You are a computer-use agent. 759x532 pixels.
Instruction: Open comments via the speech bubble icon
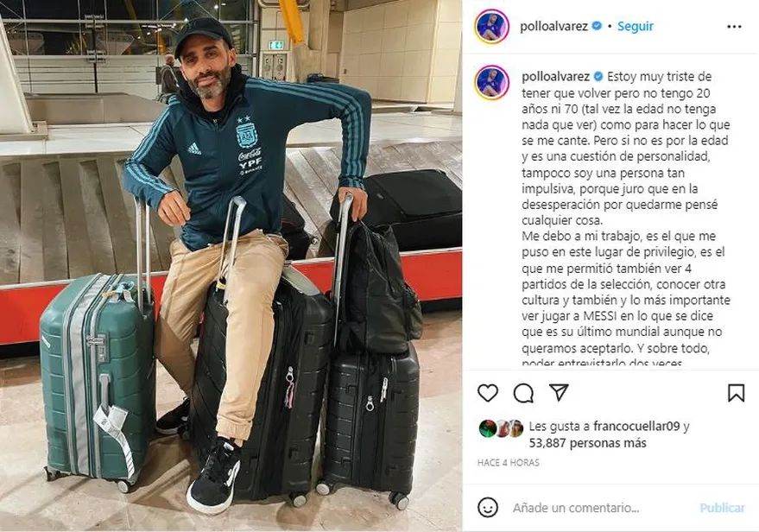[x=523, y=393]
